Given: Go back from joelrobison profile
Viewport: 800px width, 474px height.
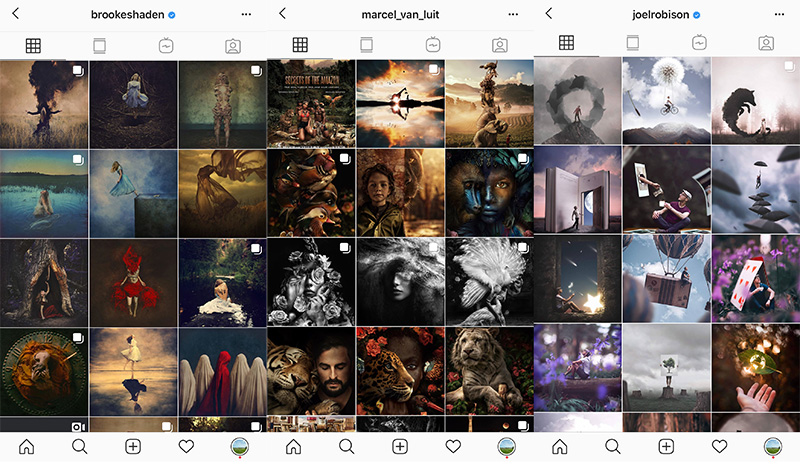Looking at the screenshot, I should 548,13.
